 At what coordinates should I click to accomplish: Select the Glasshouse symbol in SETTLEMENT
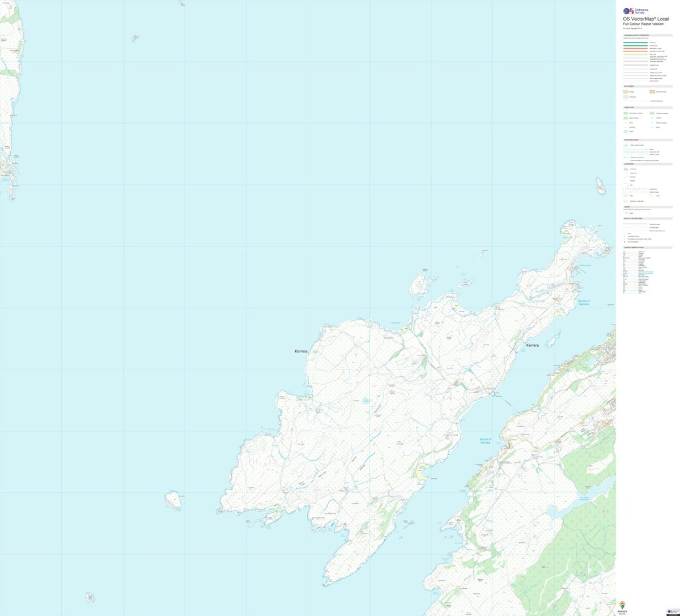coord(626,97)
